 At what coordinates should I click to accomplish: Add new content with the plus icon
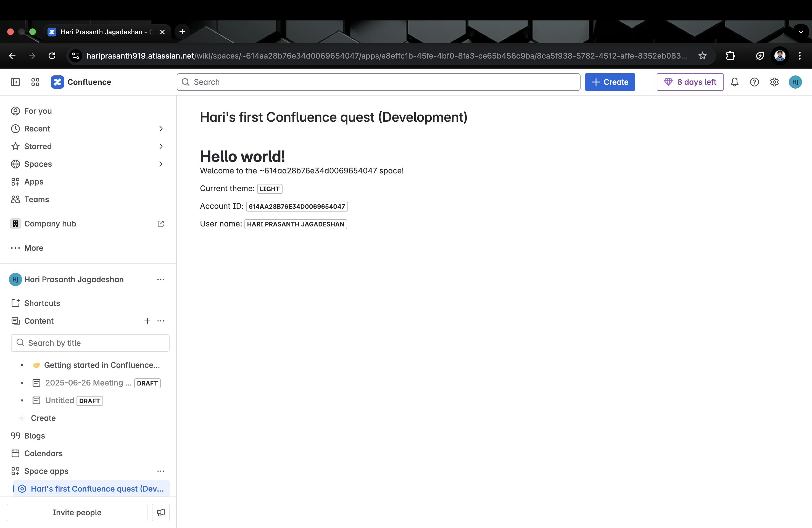coord(147,321)
